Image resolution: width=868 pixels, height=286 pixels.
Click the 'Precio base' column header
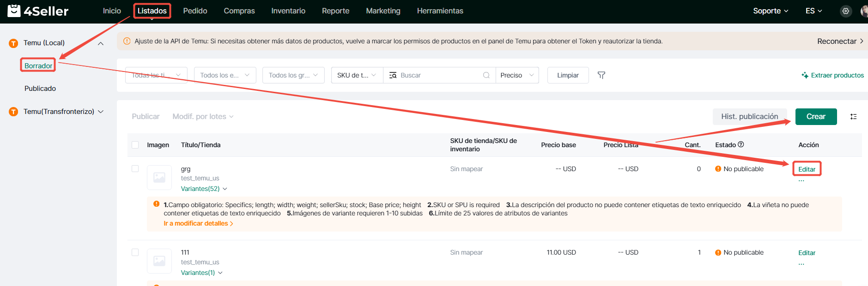pos(558,145)
